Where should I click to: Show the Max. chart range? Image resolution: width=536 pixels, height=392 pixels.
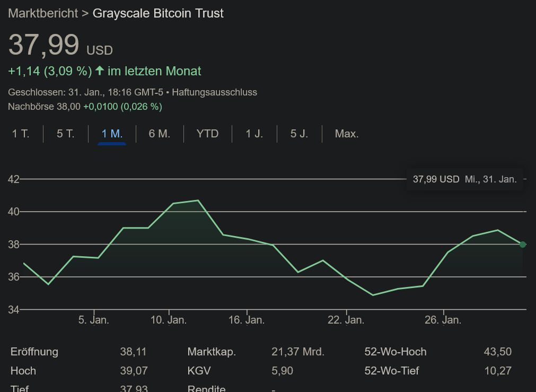tap(347, 134)
